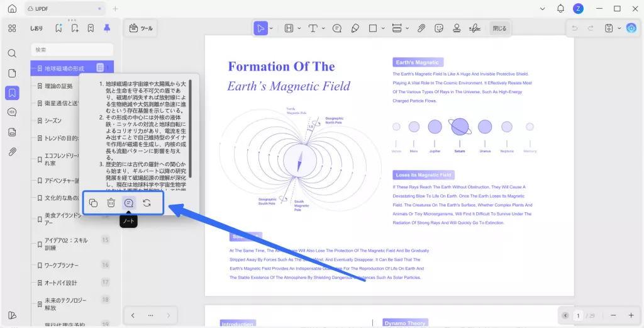Click the collapse bookmarks icon
The height and width of the screenshot is (328, 644).
[91, 28]
